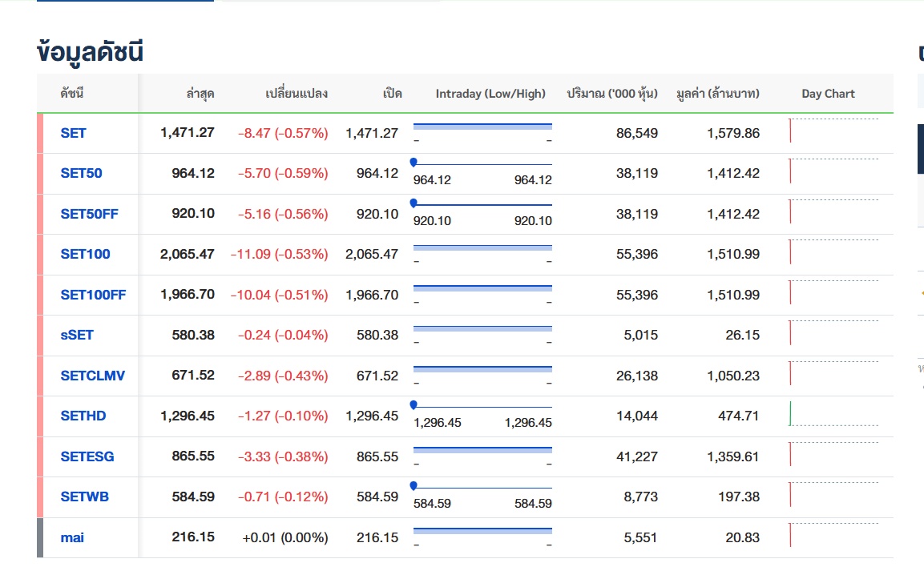924x571 pixels.
Task: Select the SETHD index link
Action: pos(83,416)
